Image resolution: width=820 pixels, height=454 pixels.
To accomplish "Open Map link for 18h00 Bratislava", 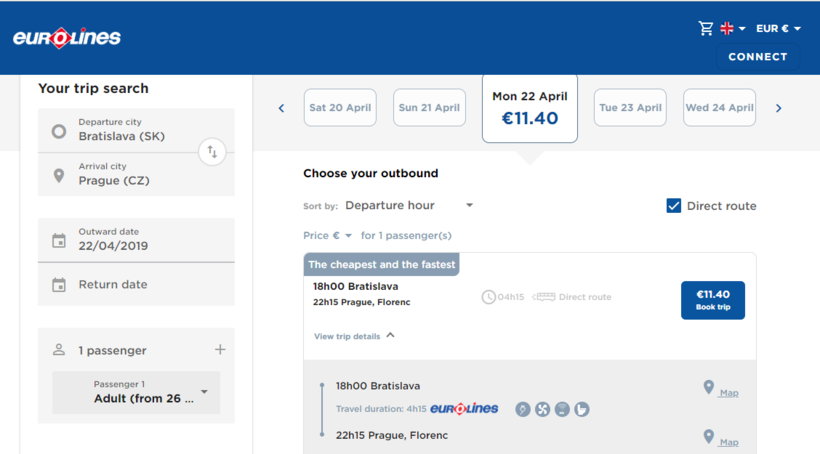I will [x=728, y=393].
